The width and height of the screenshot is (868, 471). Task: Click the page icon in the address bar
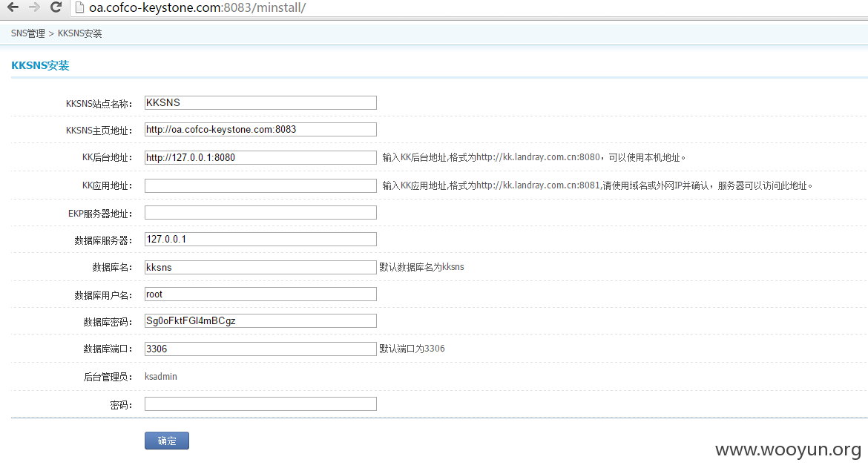[x=79, y=7]
